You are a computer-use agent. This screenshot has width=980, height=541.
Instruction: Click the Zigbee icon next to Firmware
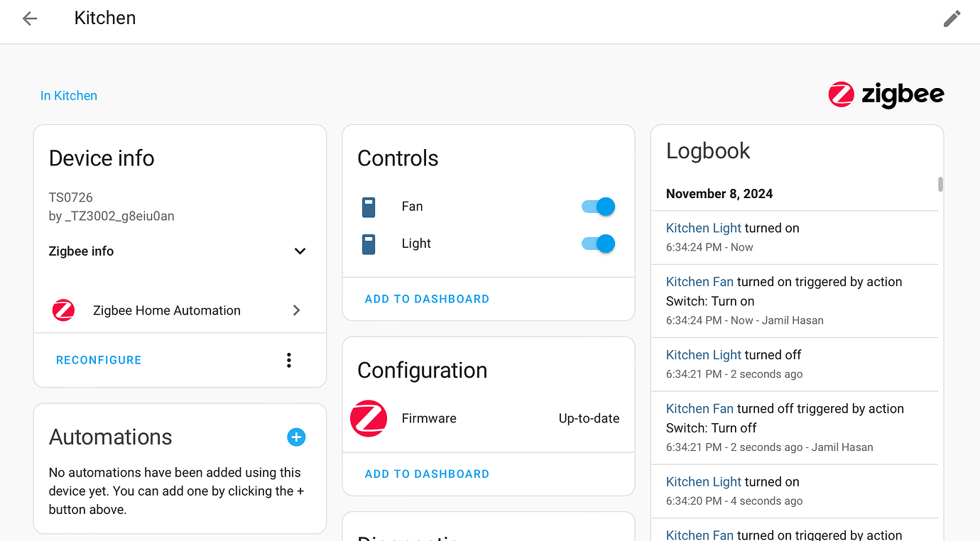click(369, 418)
